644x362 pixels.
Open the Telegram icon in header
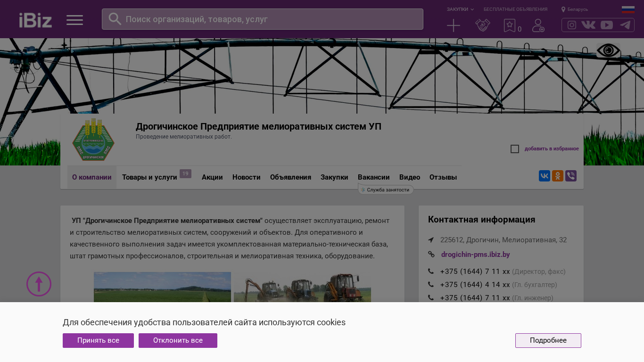coord(625,25)
